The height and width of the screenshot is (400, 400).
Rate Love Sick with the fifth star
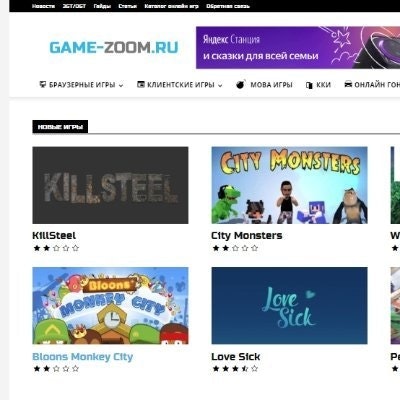point(255,369)
